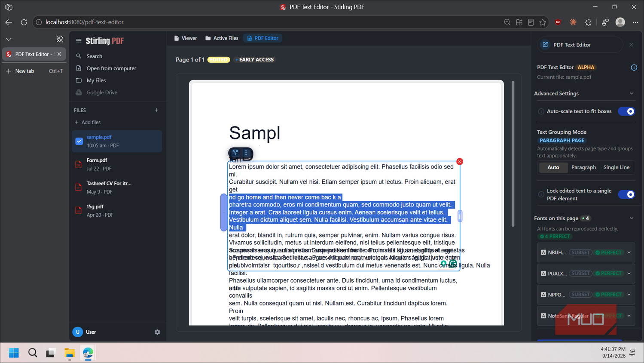Viewport: 644px width, 363px height.
Task: Switch to the Viewer tab
Action: (185, 38)
